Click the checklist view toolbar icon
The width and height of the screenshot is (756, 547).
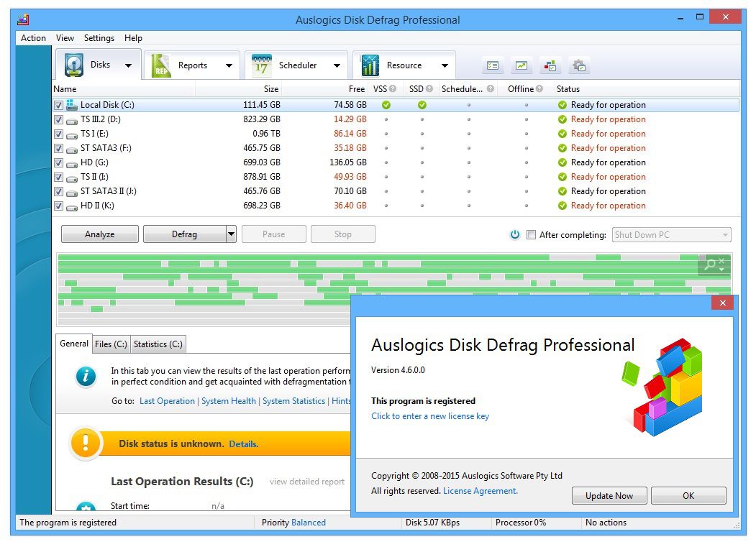tap(492, 65)
